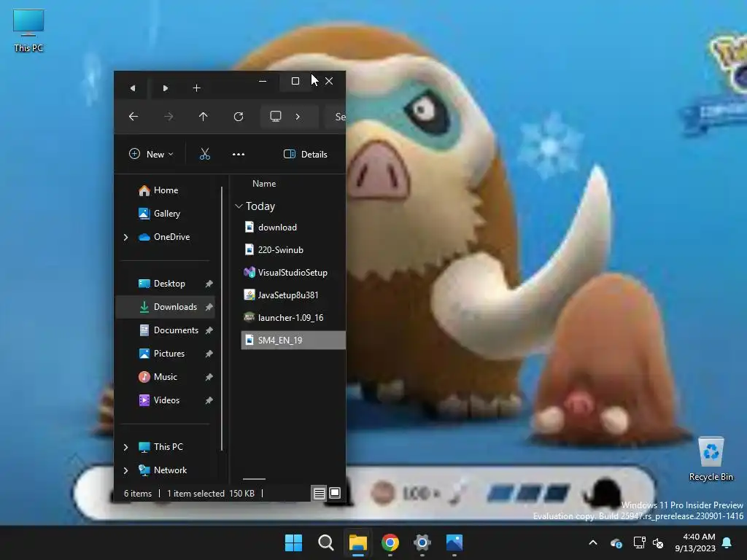Switch to large thumbnails view in status bar
The image size is (747, 560).
[x=335, y=493]
